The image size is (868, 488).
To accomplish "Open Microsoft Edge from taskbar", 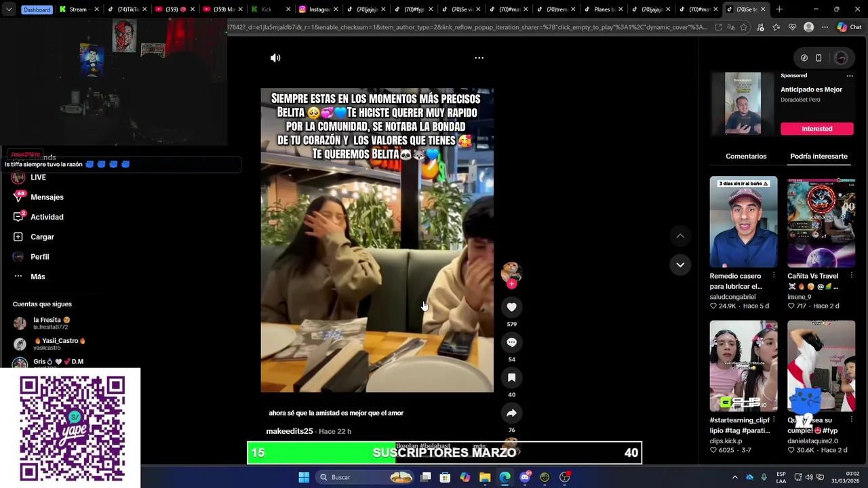I will pos(505,477).
